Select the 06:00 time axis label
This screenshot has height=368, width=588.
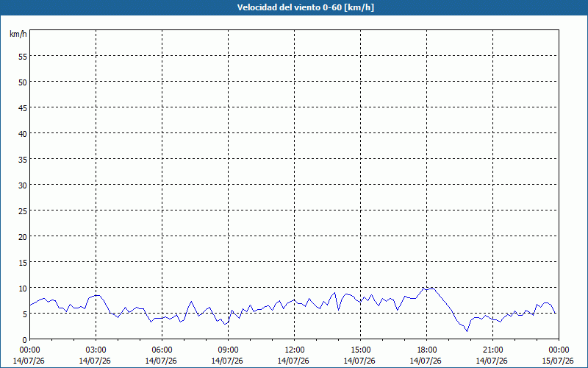tap(162, 350)
